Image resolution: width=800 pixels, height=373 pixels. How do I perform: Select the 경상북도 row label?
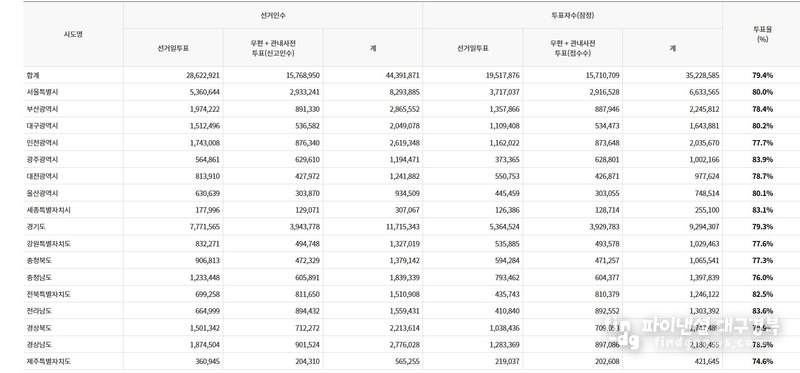coord(39,328)
